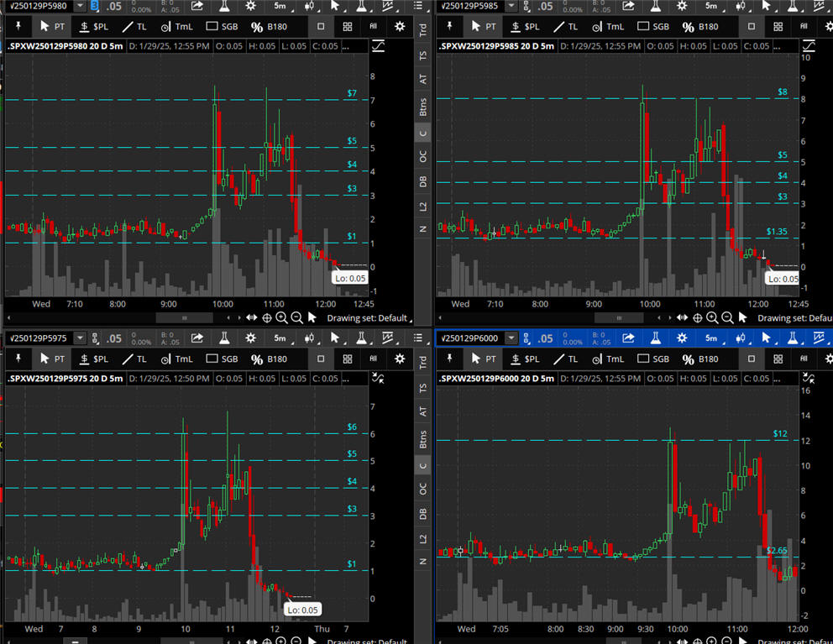Open chart settings gear in P5975 header
This screenshot has width=833, height=644.
coord(250,338)
